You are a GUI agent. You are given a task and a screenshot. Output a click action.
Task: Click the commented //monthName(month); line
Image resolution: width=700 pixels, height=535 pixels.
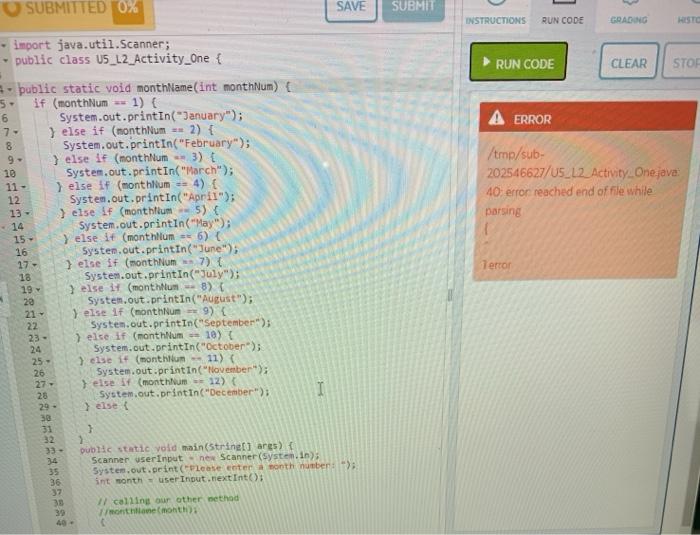click(148, 511)
